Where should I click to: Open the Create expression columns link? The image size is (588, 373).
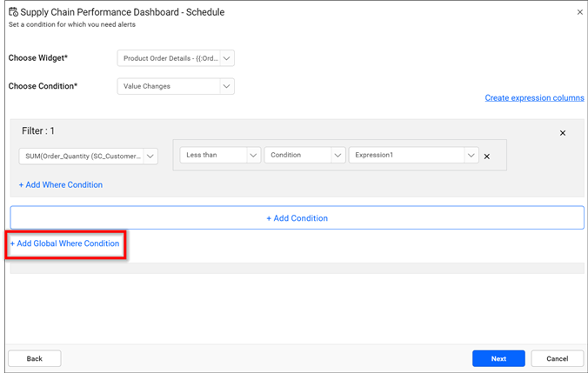point(534,98)
